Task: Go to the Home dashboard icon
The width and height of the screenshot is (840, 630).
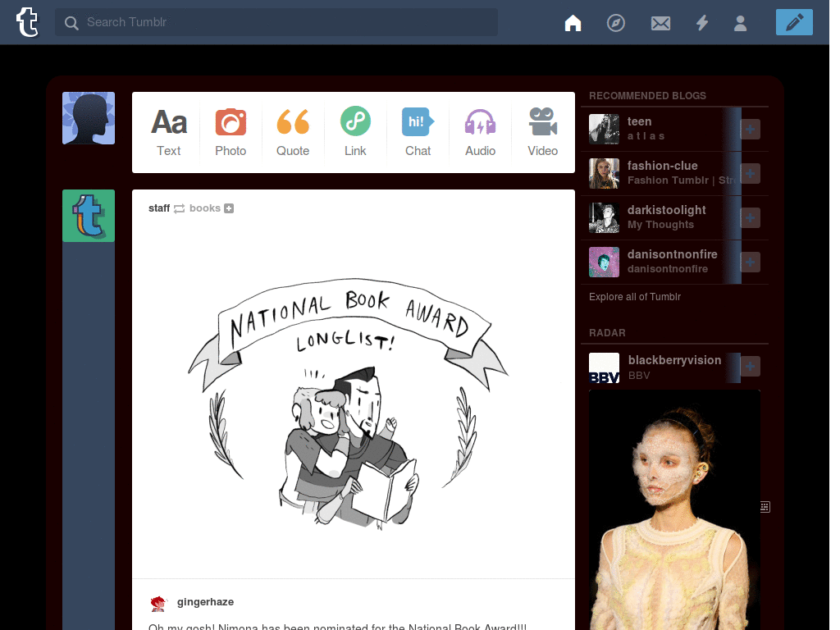Action: click(x=573, y=22)
